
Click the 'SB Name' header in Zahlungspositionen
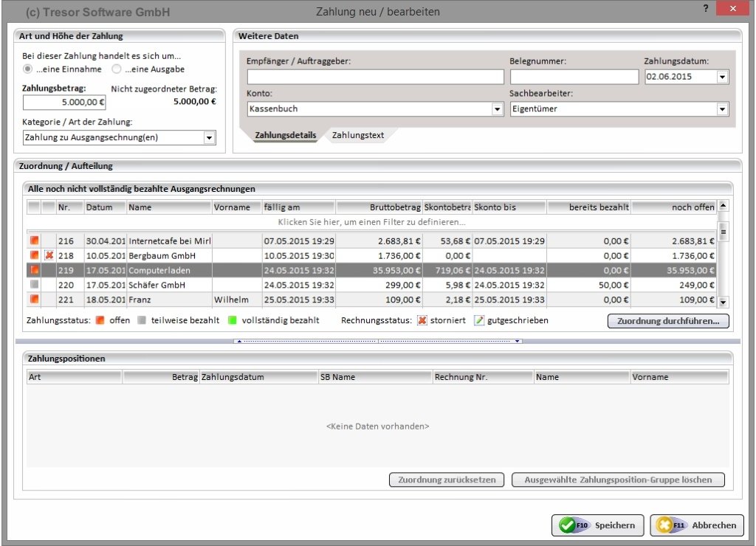374,377
